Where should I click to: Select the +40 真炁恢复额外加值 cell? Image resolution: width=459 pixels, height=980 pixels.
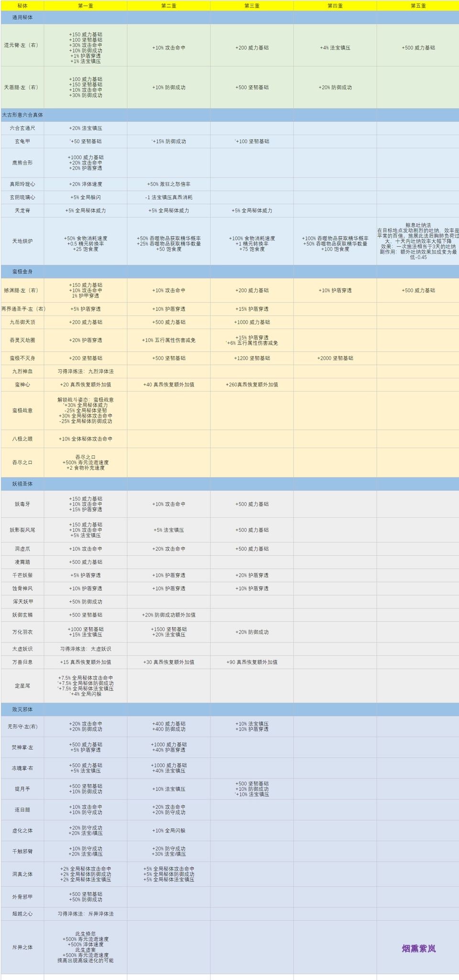pyautogui.click(x=169, y=385)
